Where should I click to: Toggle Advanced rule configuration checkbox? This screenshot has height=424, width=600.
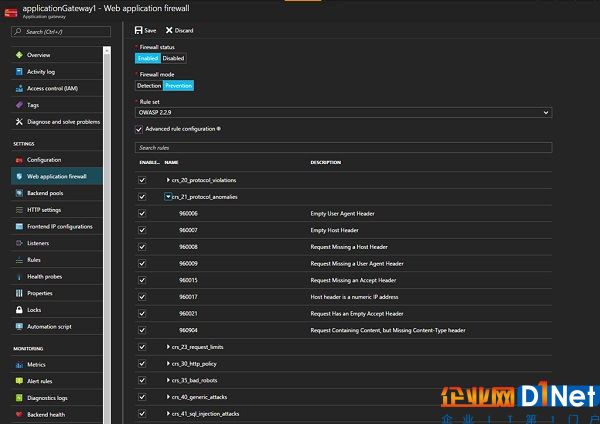pyautogui.click(x=139, y=129)
